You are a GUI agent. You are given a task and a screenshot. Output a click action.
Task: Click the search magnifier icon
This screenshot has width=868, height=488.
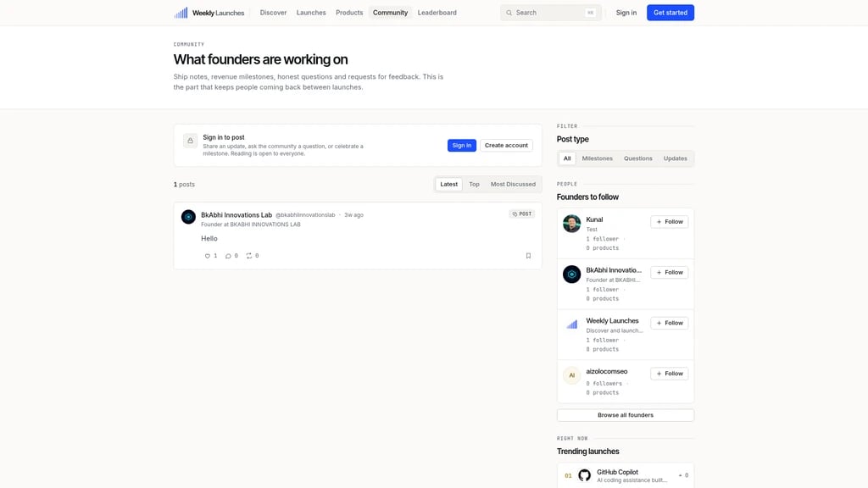[509, 13]
